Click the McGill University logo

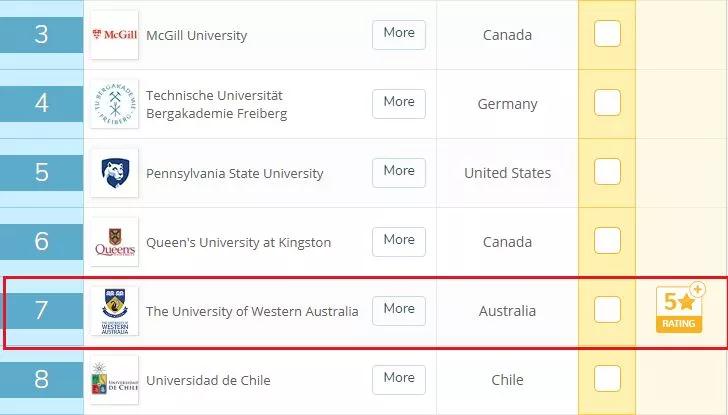[x=115, y=35]
